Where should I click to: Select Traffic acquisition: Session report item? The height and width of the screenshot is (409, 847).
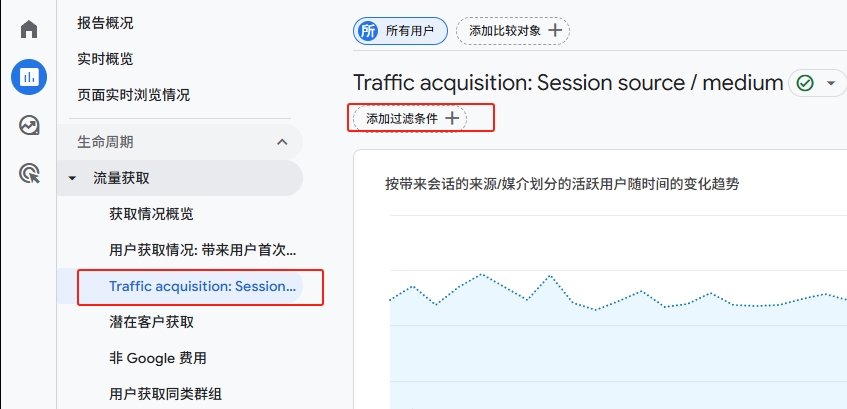[180, 286]
